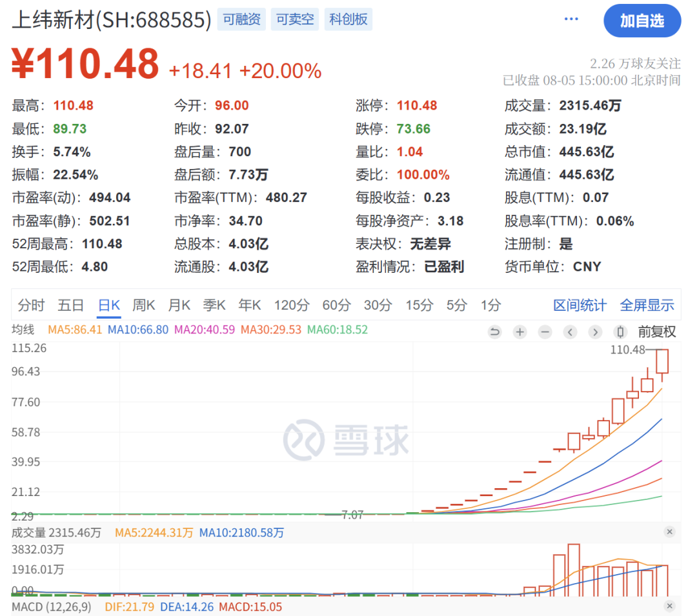Click the 货币单位 value CNY
This screenshot has width=697, height=616.
(x=587, y=267)
